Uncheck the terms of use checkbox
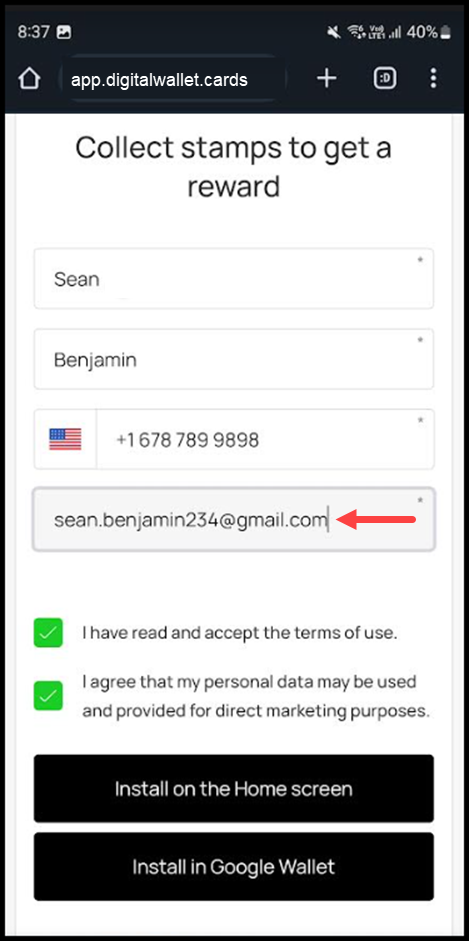Viewport: 469px width, 941px height. tap(48, 633)
